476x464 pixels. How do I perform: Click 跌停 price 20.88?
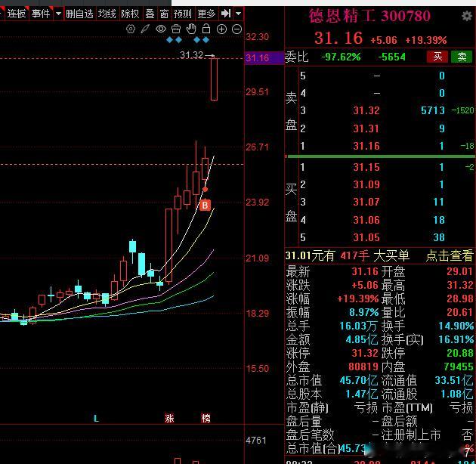tap(460, 353)
